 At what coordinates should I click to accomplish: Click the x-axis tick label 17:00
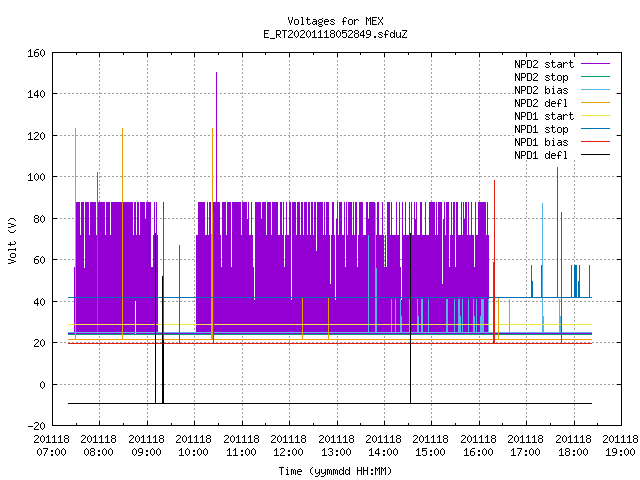[x=525, y=452]
